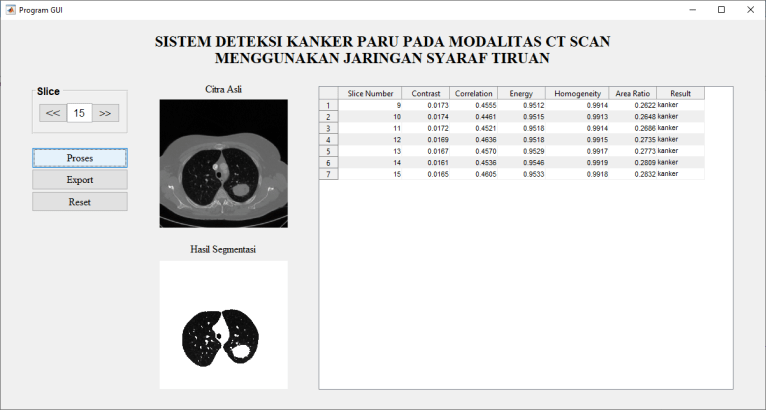
Task: Select row 1 header in results table
Action: [328, 105]
